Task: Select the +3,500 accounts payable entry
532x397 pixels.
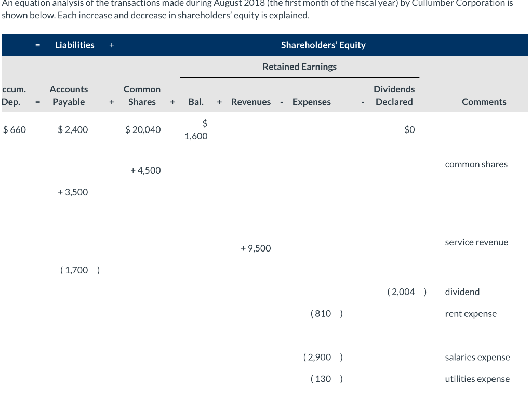Action: 73,192
